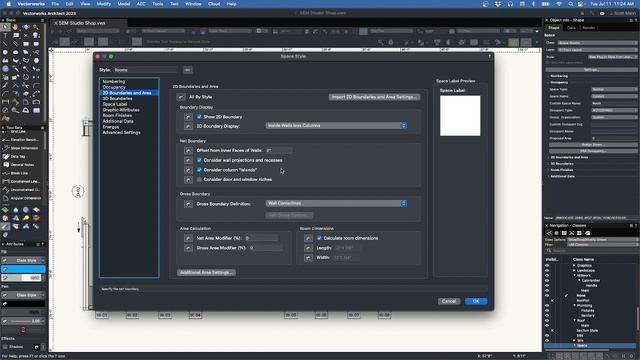The image size is (640, 360).
Task: Check Consider door and window niches
Action: [199, 180]
